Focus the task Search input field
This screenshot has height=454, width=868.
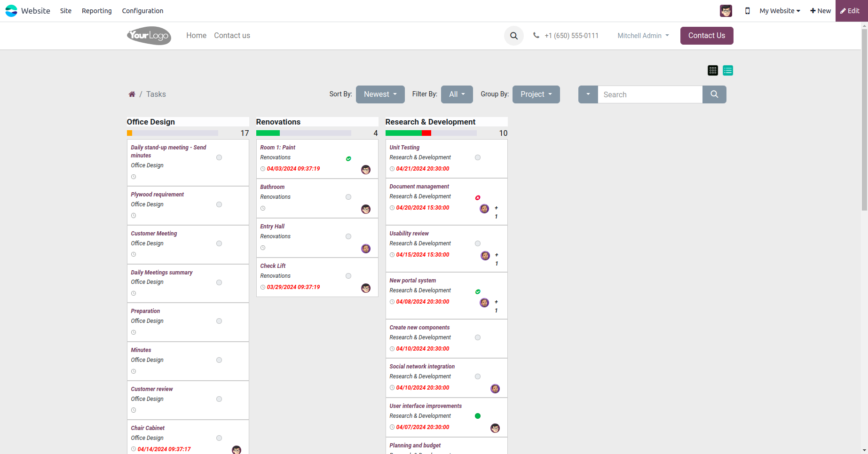click(650, 94)
